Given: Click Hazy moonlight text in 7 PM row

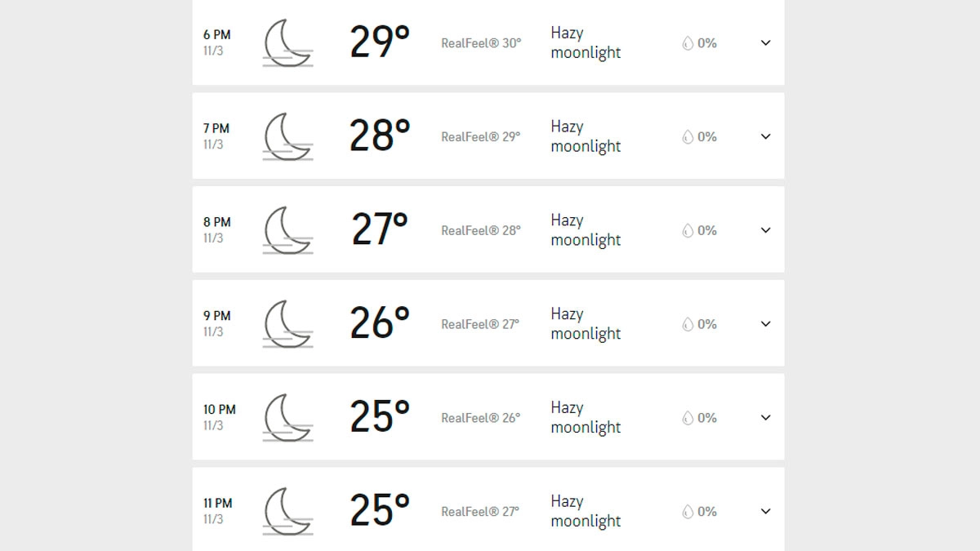Looking at the screenshot, I should coord(585,136).
